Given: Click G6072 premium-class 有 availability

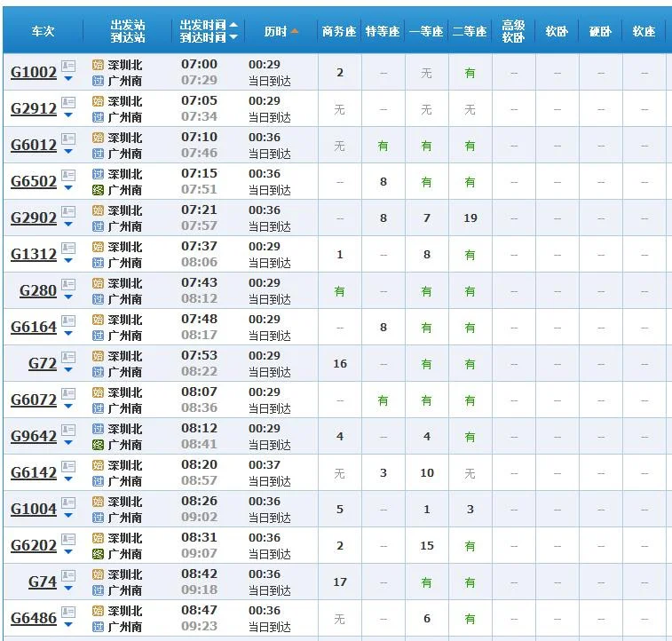Looking at the screenshot, I should click(x=383, y=401).
